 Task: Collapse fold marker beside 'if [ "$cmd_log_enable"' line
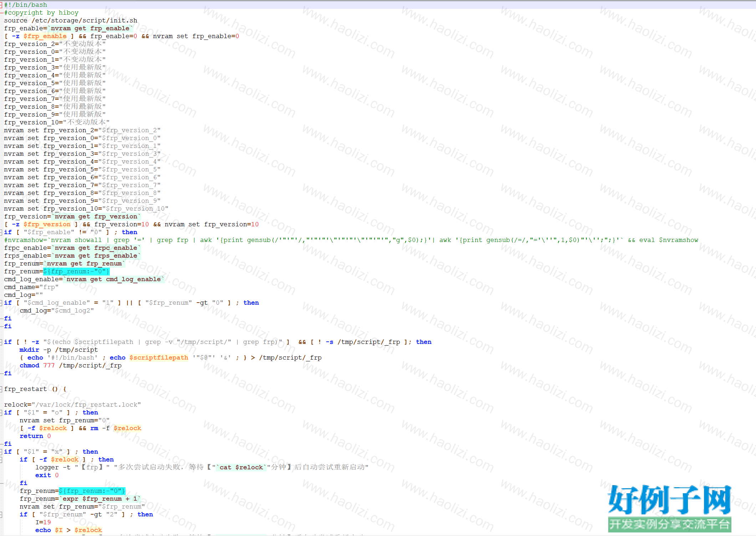pos(1,303)
